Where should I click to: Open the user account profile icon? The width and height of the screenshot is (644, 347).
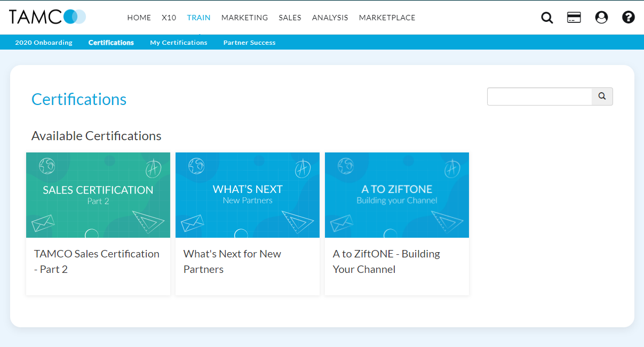point(601,18)
